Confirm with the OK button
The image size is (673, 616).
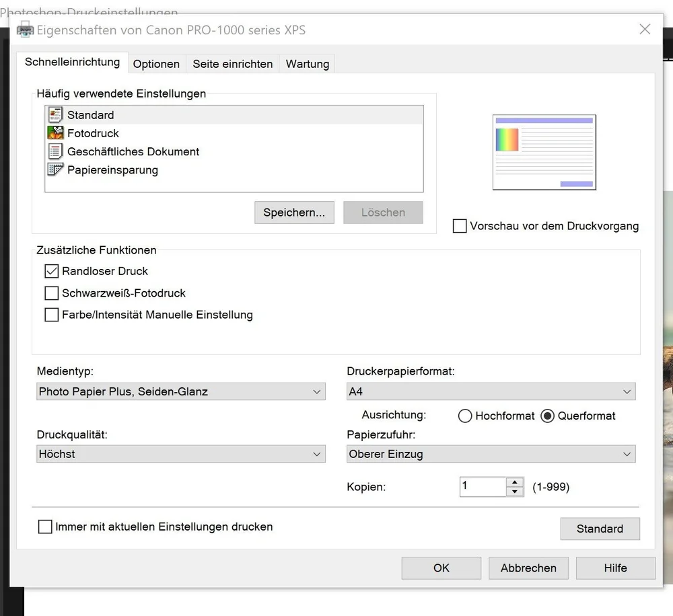coord(441,568)
